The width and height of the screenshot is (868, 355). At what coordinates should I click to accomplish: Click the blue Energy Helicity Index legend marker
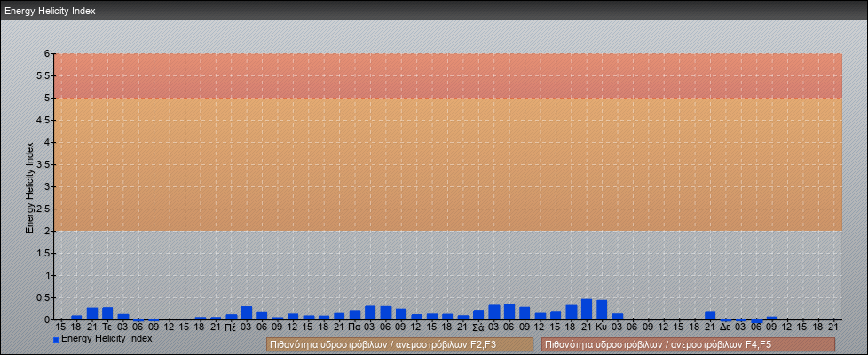[56, 340]
